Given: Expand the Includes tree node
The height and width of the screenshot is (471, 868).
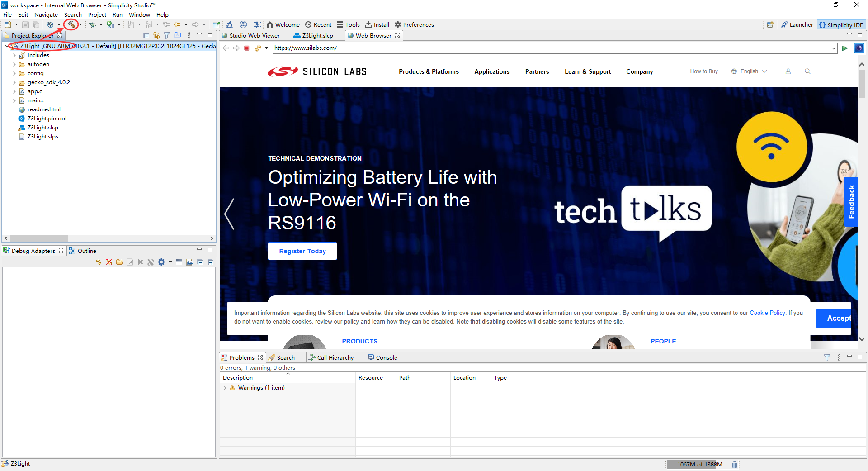Looking at the screenshot, I should coord(14,56).
